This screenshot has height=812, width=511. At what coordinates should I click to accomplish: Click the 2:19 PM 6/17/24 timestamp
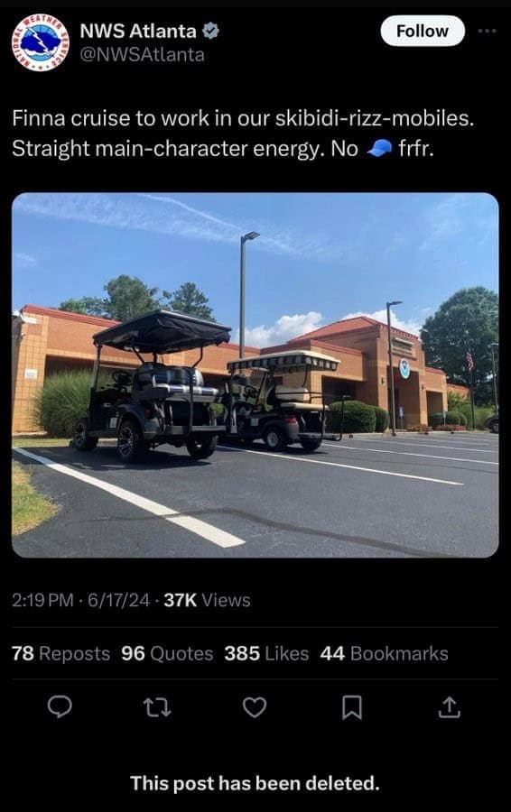coord(81,600)
